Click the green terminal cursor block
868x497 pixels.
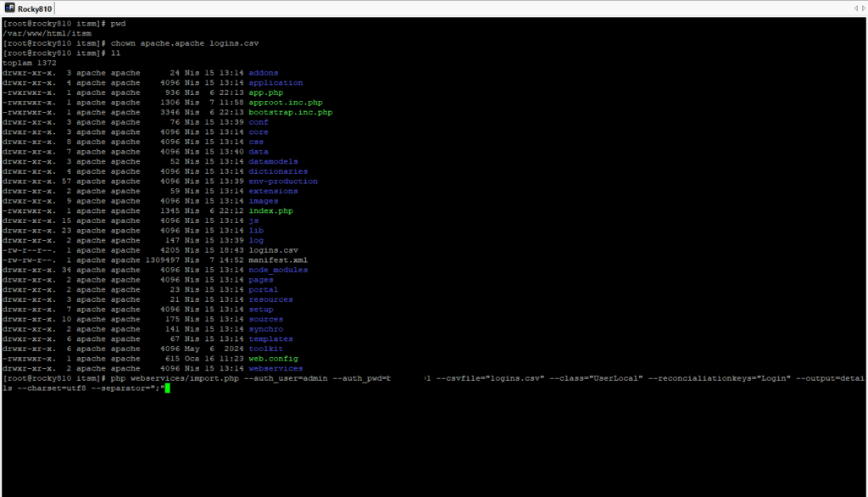[x=167, y=388]
